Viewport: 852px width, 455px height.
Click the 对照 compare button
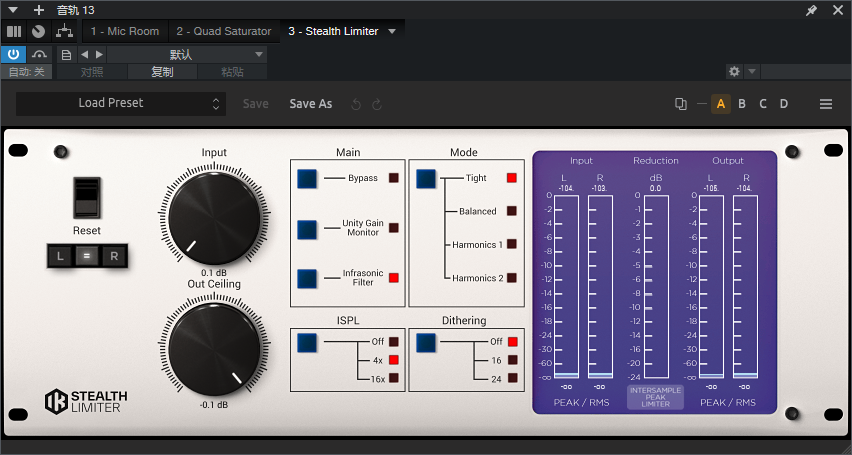pos(92,72)
